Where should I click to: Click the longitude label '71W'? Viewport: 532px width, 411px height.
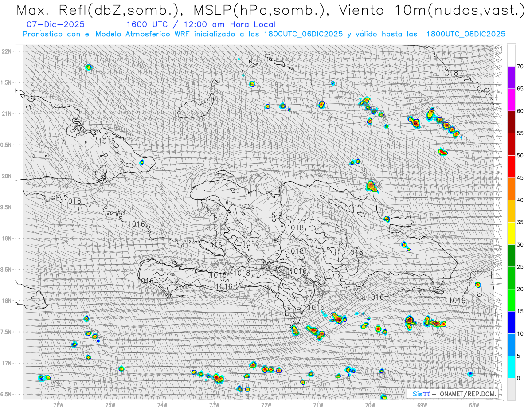[x=318, y=404]
